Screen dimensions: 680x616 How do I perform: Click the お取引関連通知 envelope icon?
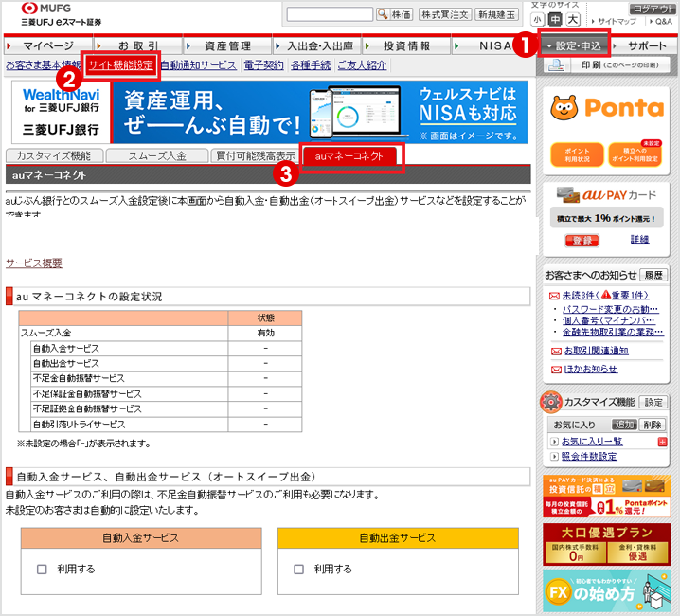(555, 351)
